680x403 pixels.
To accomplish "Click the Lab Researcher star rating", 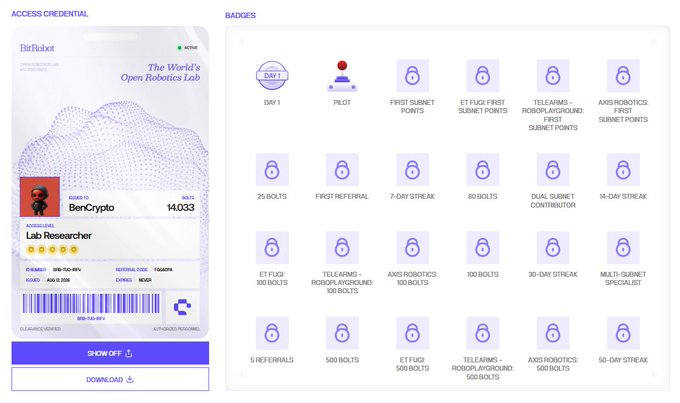I will click(x=52, y=249).
